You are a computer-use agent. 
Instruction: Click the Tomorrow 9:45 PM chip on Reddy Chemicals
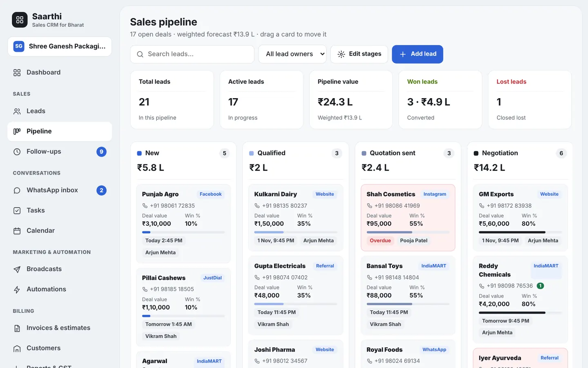(506, 321)
